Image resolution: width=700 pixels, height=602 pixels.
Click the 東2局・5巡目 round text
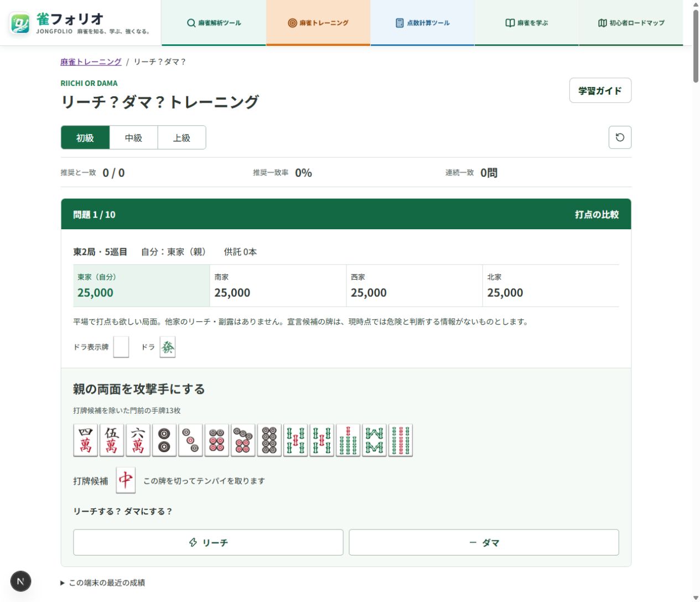pos(100,252)
